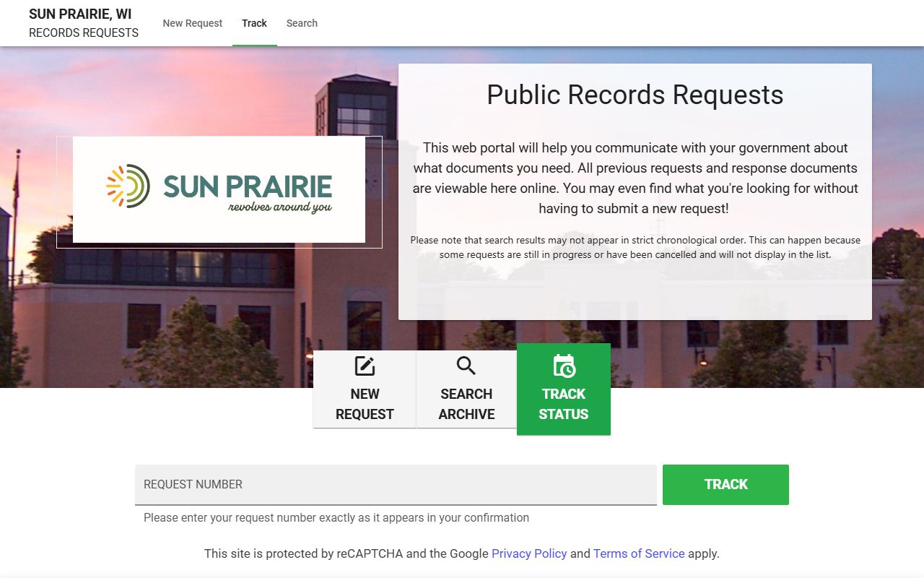The height and width of the screenshot is (578, 924).
Task: Click the SUN PRAIRIE, WI site title
Action: tap(80, 14)
